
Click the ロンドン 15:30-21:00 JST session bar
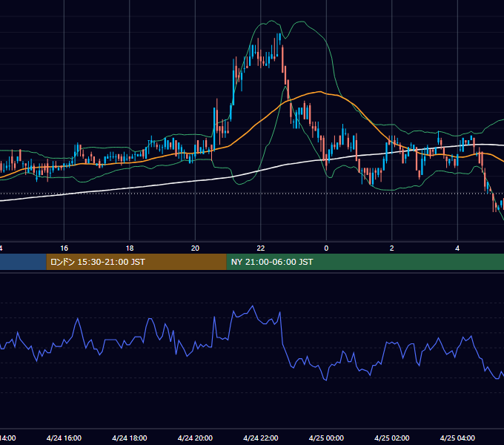(x=136, y=262)
